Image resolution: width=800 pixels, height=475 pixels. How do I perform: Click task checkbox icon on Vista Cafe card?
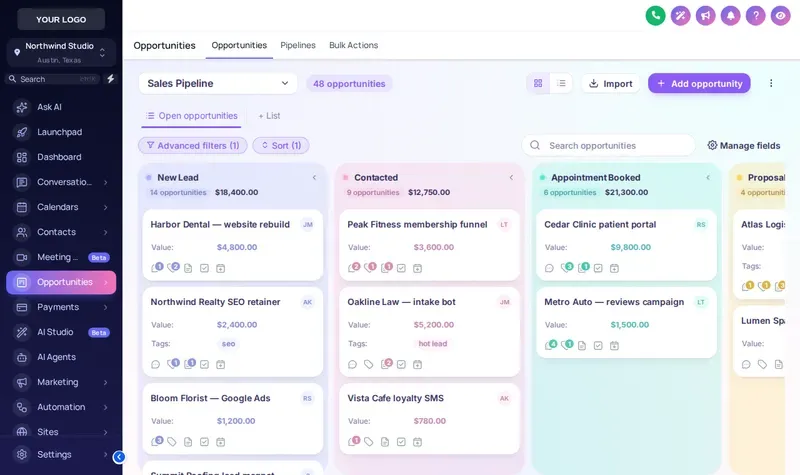(x=401, y=442)
